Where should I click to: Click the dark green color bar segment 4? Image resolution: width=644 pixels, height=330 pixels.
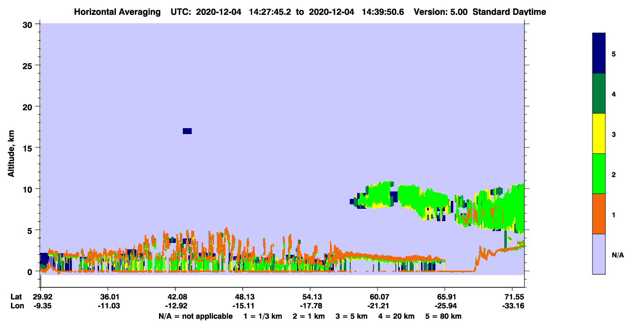pyautogui.click(x=599, y=94)
